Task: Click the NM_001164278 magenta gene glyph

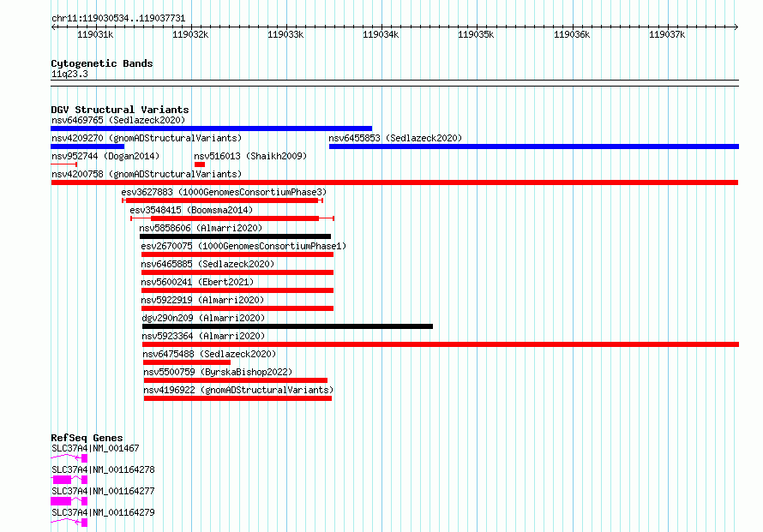Action: click(x=69, y=480)
